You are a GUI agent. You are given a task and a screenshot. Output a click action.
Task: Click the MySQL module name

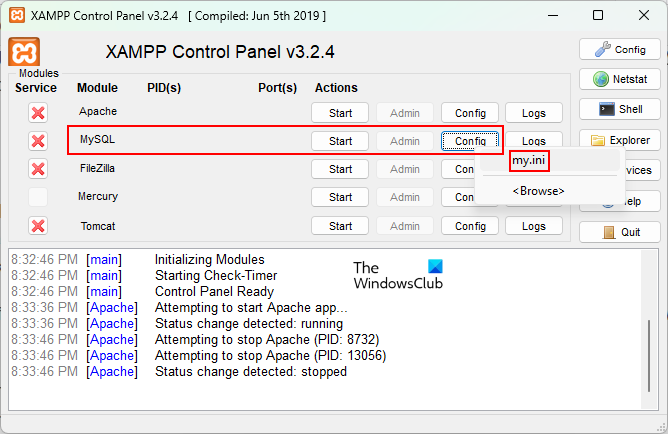coord(98,139)
